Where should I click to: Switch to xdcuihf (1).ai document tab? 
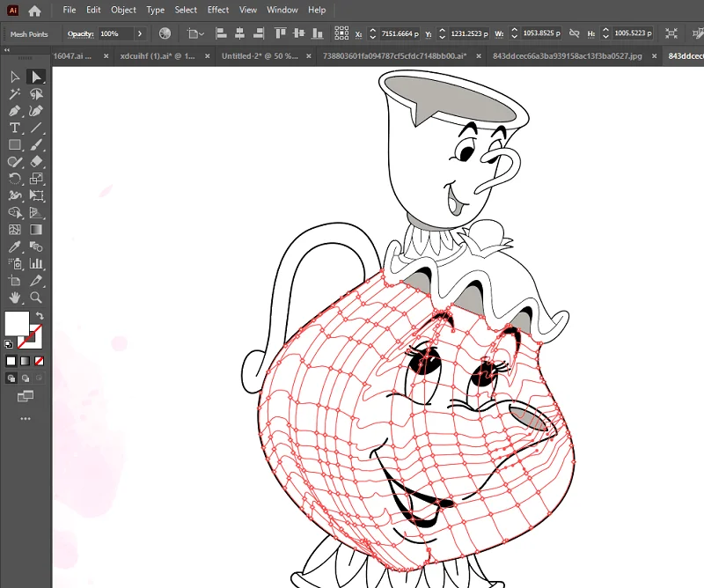coord(158,56)
